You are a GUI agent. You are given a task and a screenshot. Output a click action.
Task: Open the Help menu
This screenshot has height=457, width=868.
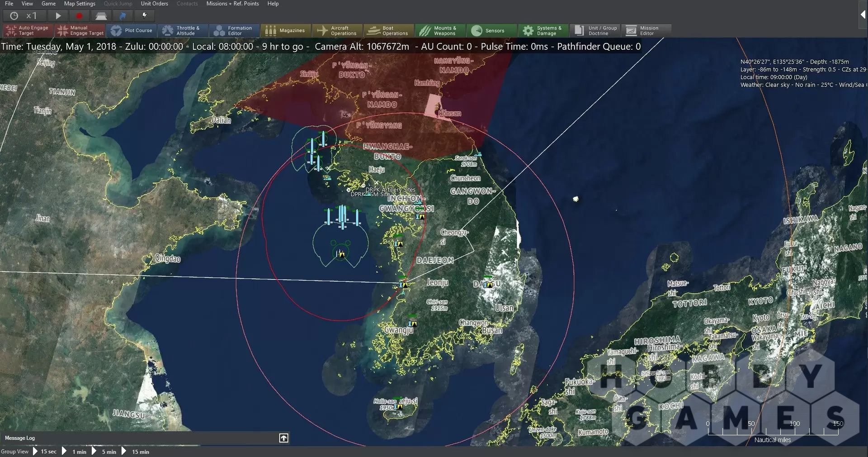click(273, 4)
